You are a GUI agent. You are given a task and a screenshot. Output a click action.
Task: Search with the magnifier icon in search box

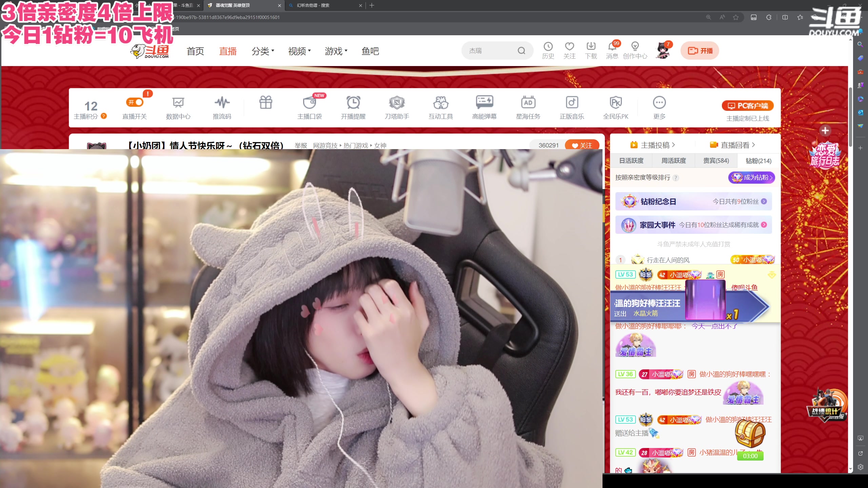(x=521, y=51)
